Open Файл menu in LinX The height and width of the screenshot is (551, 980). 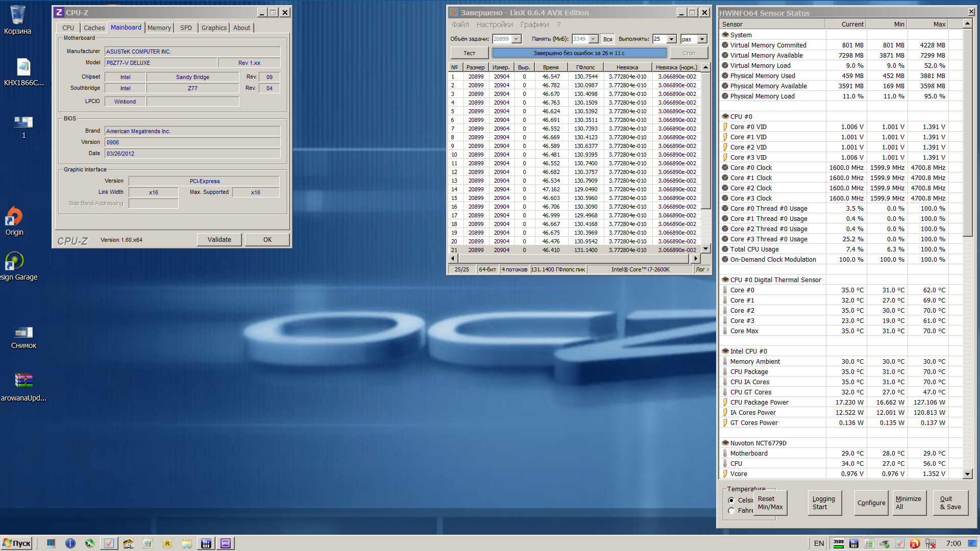[x=460, y=24]
